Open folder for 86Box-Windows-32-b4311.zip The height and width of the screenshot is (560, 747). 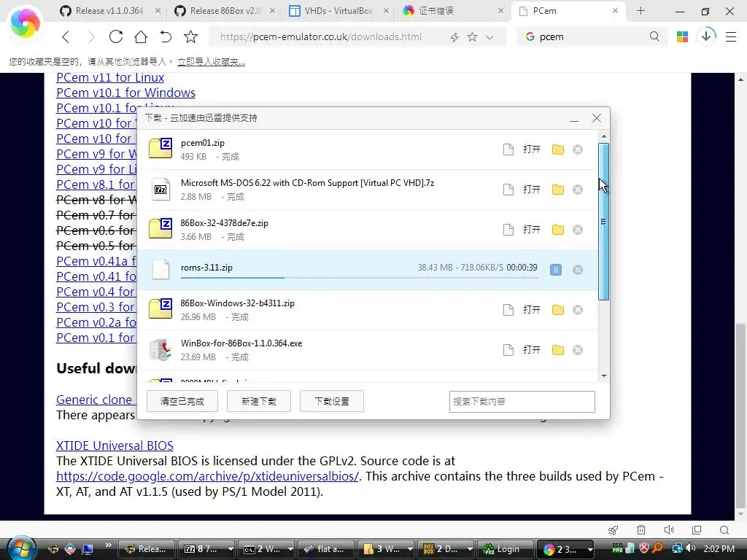pos(558,310)
